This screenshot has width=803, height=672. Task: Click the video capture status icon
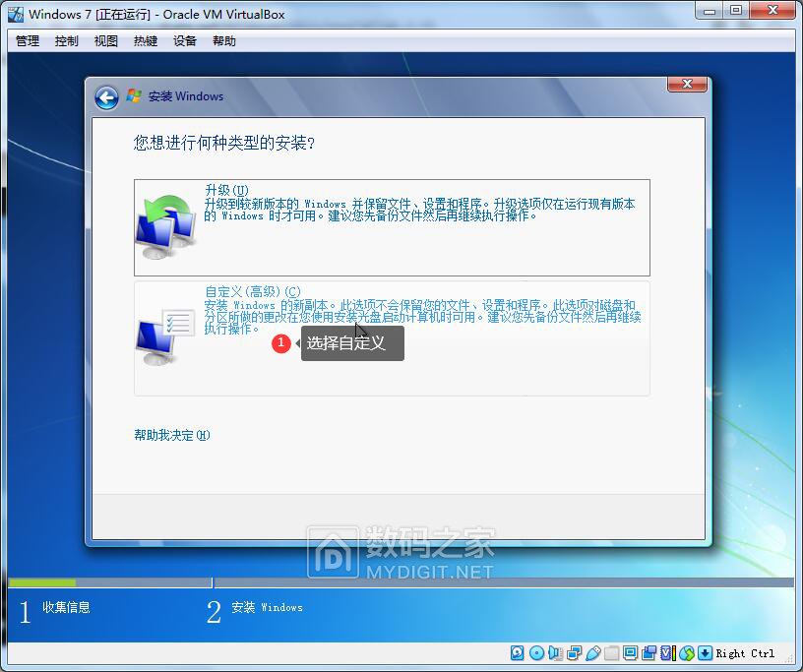(649, 653)
